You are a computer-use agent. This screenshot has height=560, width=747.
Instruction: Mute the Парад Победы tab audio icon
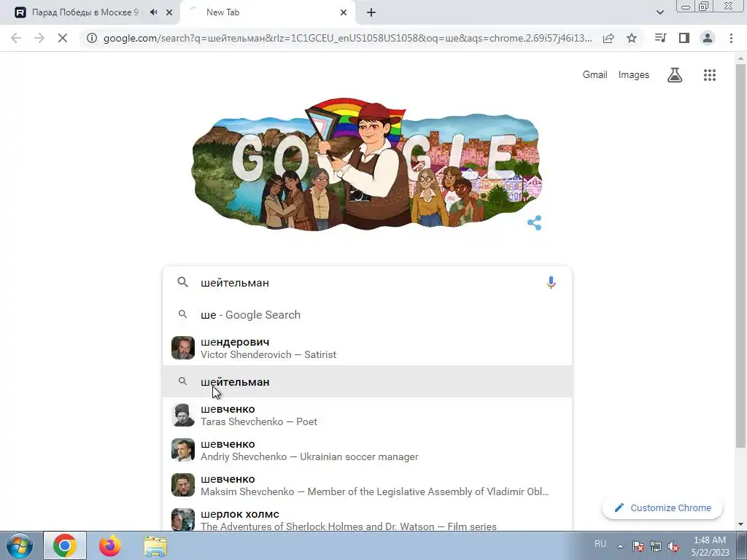(153, 12)
